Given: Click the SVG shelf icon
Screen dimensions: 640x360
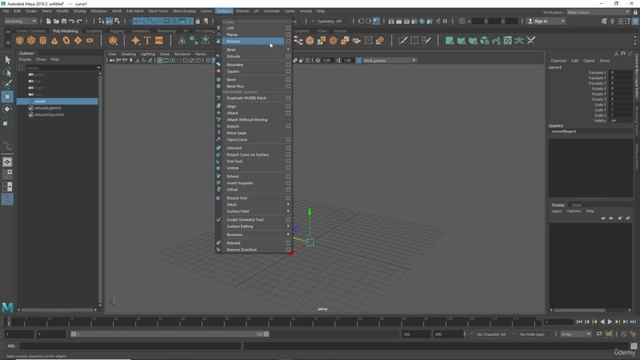Looking at the screenshot, I should [159, 40].
